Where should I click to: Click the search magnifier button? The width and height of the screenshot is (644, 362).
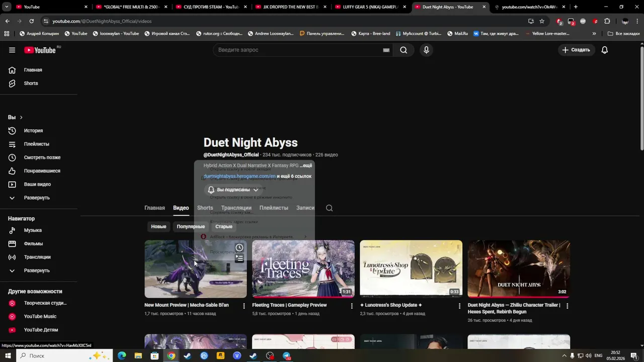coord(404,50)
